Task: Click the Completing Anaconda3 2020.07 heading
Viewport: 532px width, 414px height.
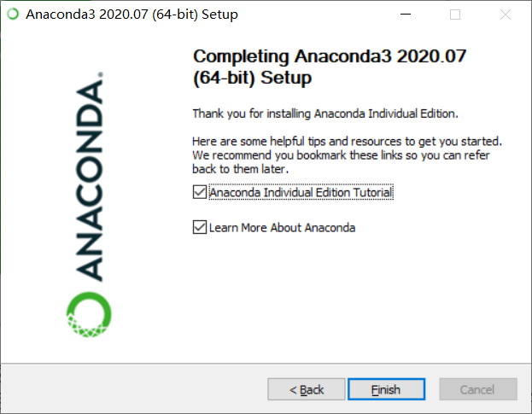Action: tap(330, 67)
